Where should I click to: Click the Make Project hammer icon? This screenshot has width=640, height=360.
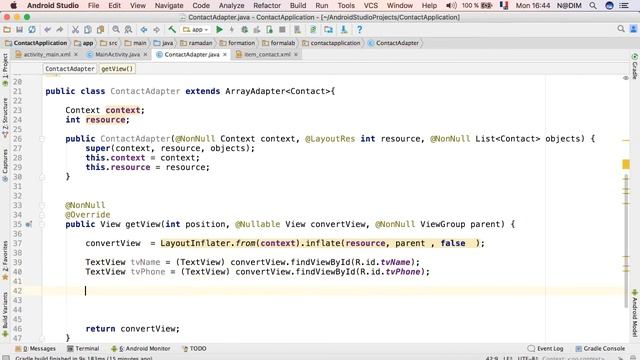click(x=172, y=29)
